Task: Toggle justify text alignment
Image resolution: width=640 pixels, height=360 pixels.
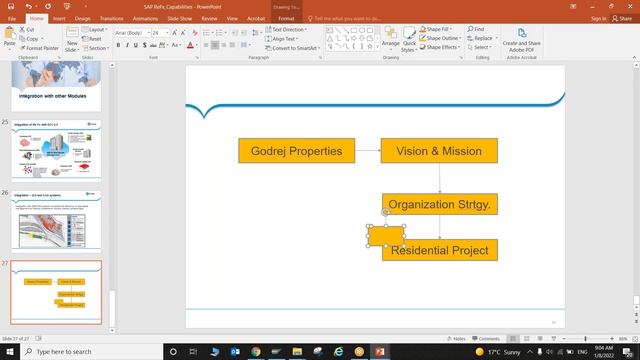Action: click(232, 45)
